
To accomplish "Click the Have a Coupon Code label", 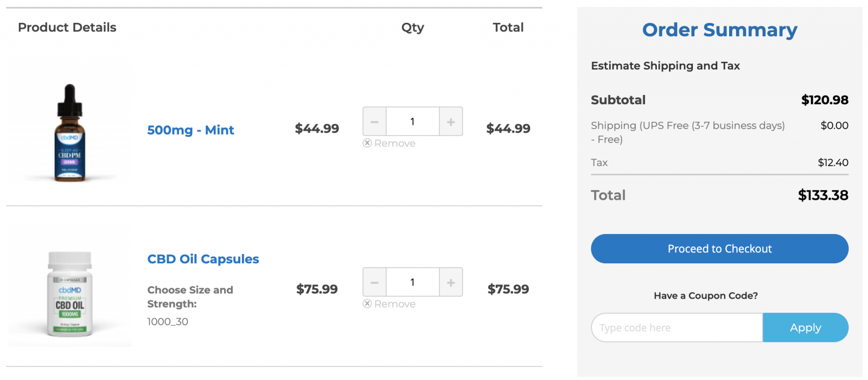I will [705, 296].
